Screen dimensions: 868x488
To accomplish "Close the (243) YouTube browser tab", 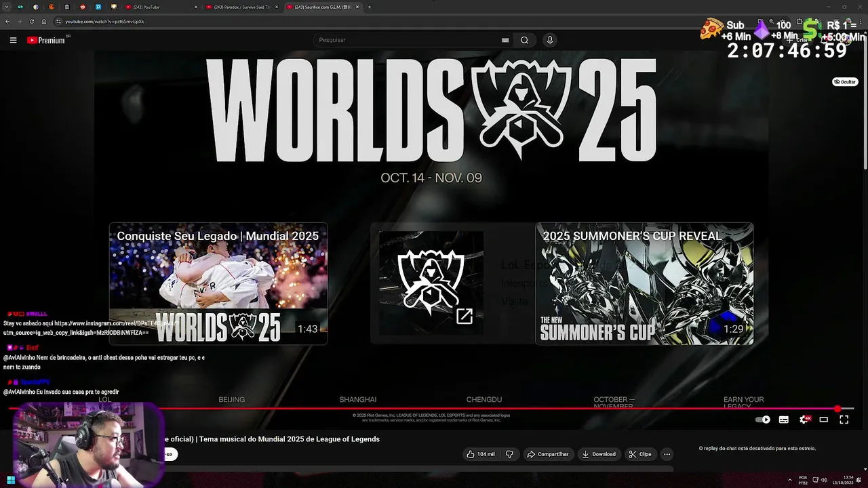I will point(196,7).
